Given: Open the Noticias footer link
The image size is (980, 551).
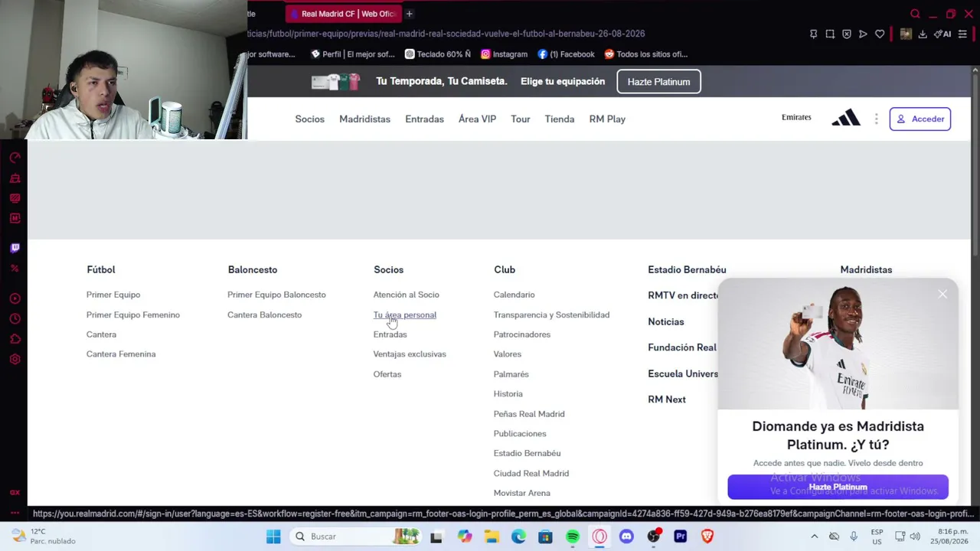Looking at the screenshot, I should click(666, 321).
